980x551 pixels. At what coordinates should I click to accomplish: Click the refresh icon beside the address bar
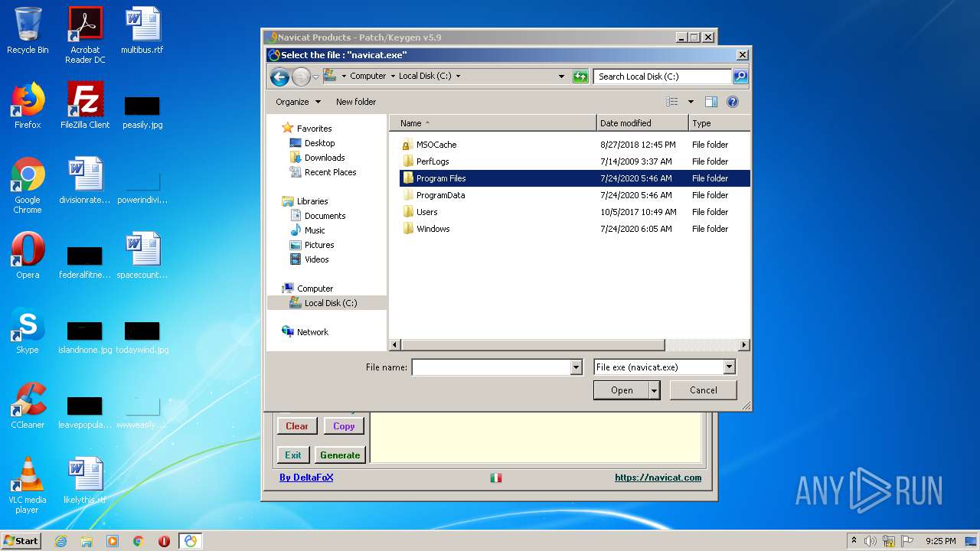[x=580, y=77]
